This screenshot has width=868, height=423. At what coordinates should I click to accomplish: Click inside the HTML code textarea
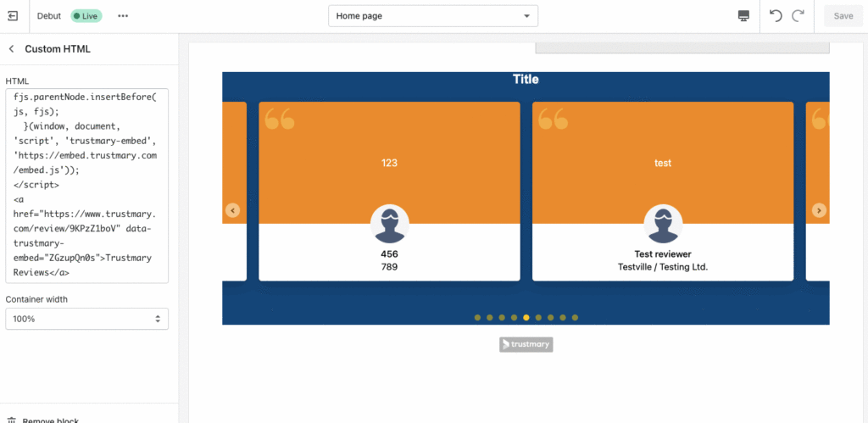pos(87,186)
